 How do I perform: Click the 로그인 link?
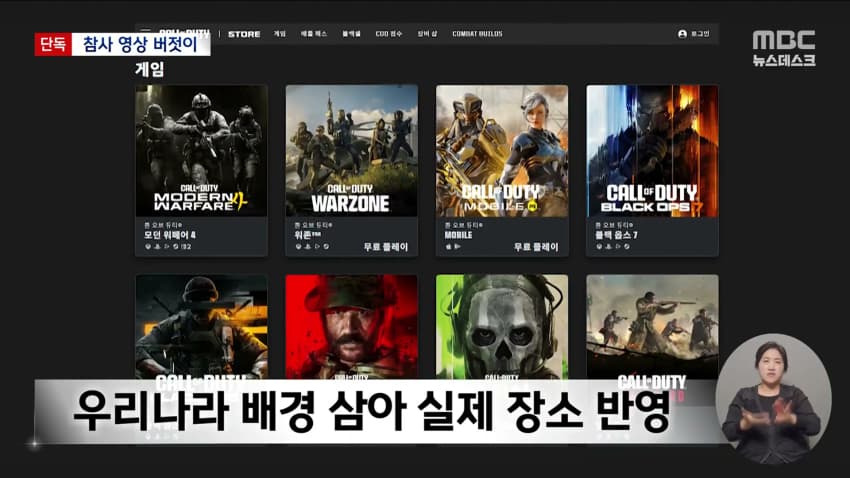tap(700, 34)
